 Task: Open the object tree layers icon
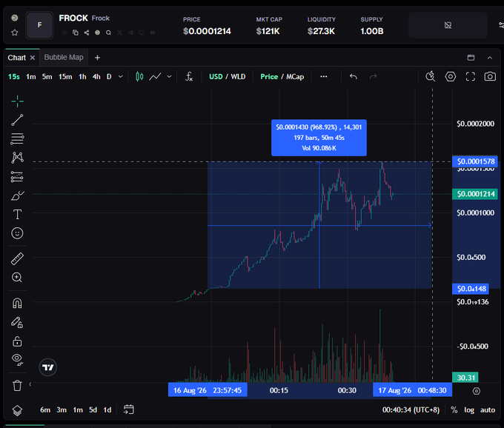tap(17, 410)
